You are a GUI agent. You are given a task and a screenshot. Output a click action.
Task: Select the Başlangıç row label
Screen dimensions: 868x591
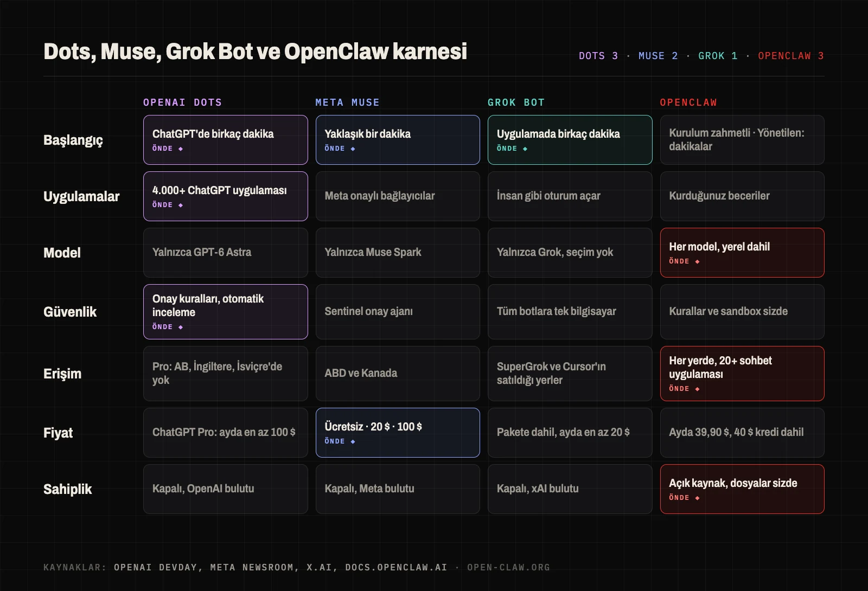coord(73,140)
